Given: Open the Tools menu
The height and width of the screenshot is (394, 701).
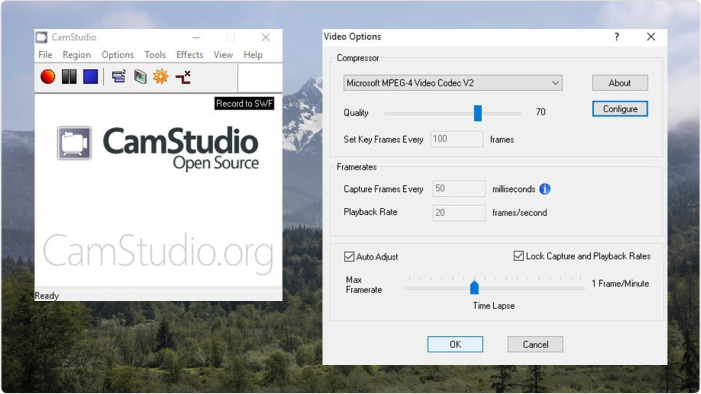Looking at the screenshot, I should pos(155,55).
